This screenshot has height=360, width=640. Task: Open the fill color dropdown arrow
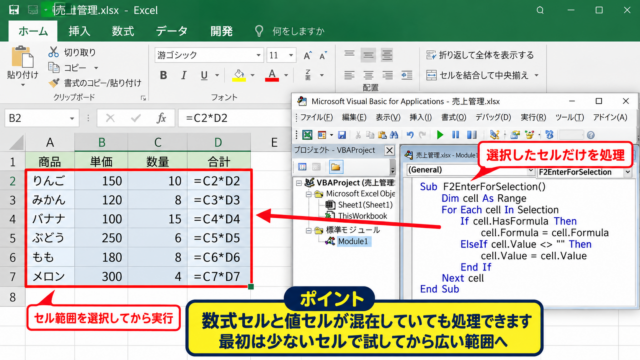click(253, 75)
